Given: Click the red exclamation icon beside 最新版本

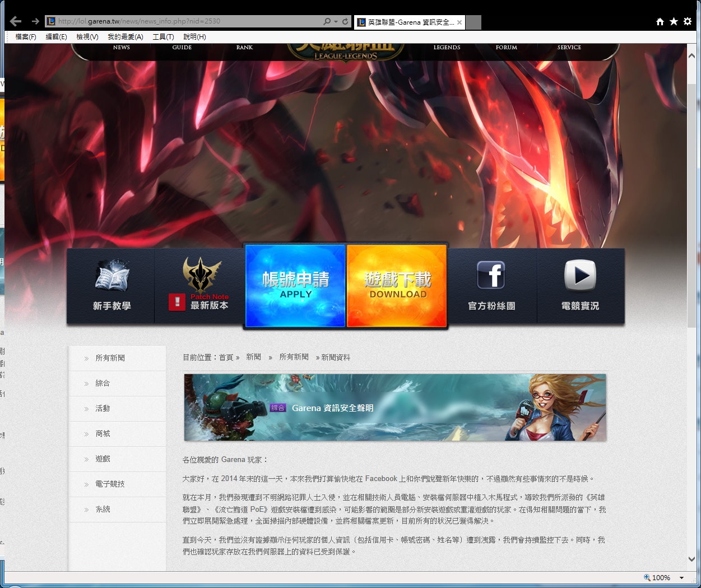Looking at the screenshot, I should click(177, 302).
